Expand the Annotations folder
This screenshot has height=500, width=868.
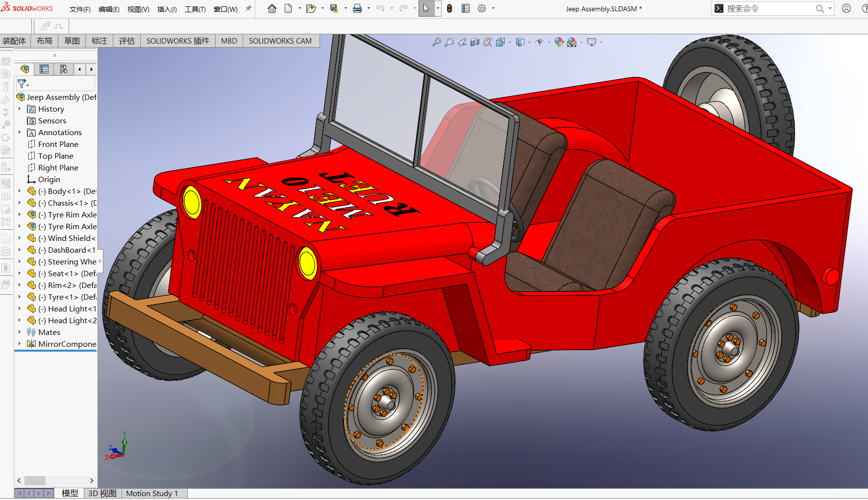(x=20, y=132)
